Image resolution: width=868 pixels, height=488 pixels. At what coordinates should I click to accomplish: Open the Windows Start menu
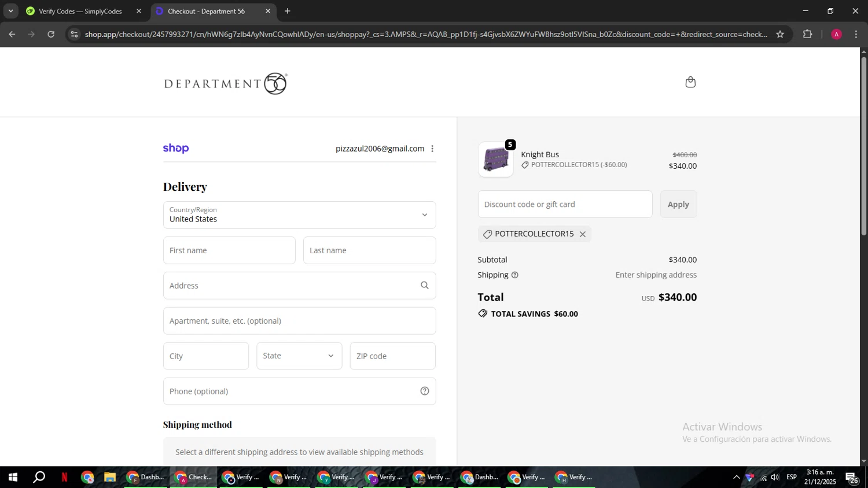point(13,478)
